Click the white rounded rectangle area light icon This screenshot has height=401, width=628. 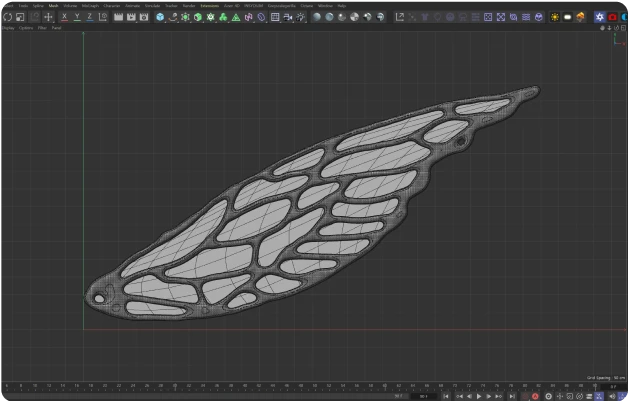(x=568, y=17)
